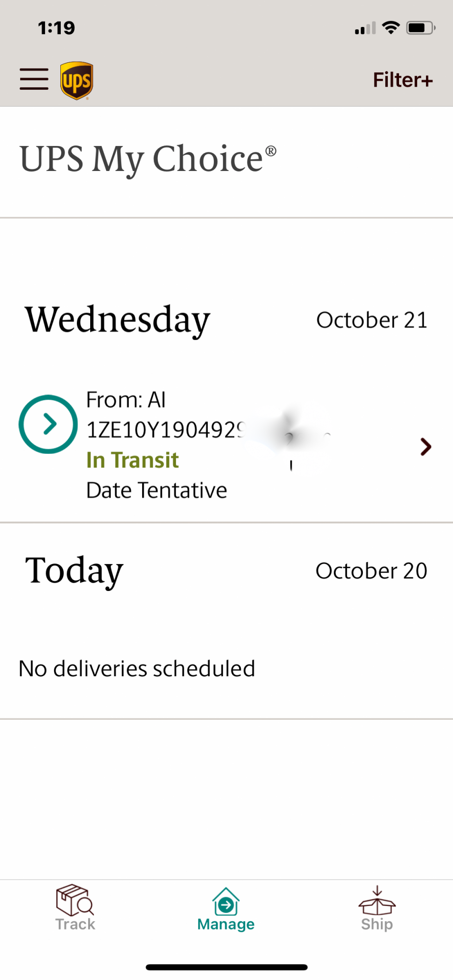The image size is (453, 980).
Task: Tap the UPS shield logo
Action: click(76, 80)
